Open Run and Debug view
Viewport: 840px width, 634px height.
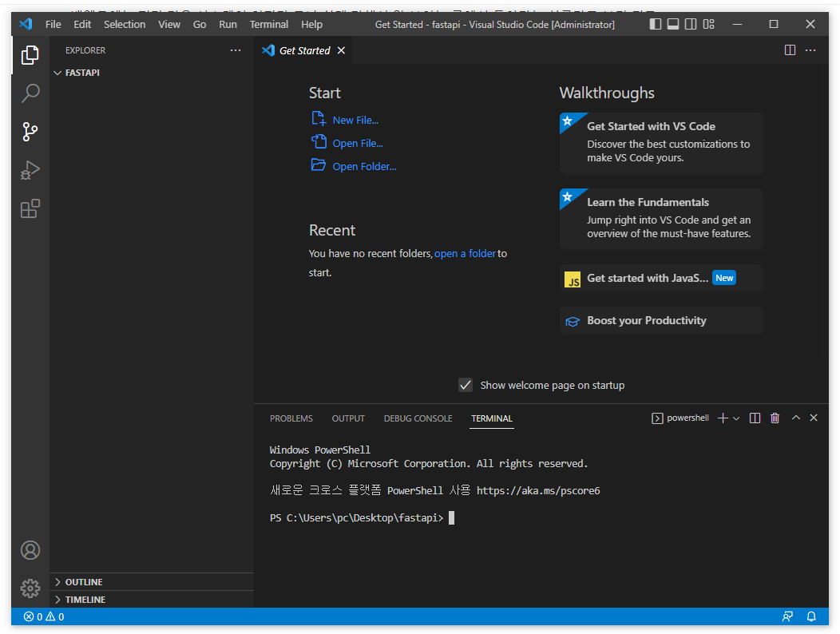(30, 170)
